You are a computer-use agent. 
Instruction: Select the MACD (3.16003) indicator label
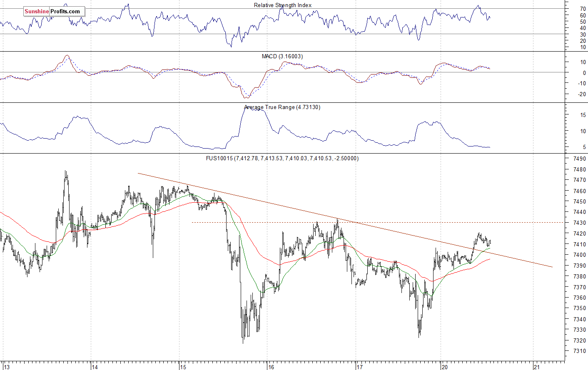coord(282,56)
